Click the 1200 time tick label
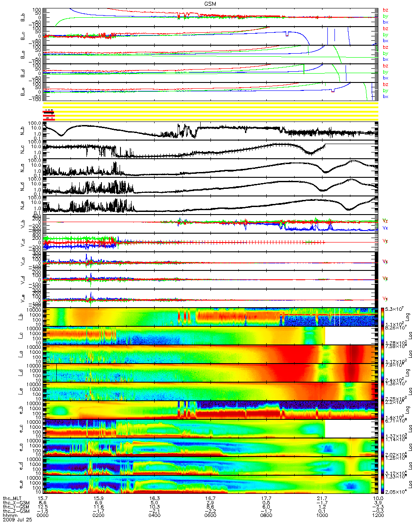This screenshot has height=532, width=412. [377, 514]
